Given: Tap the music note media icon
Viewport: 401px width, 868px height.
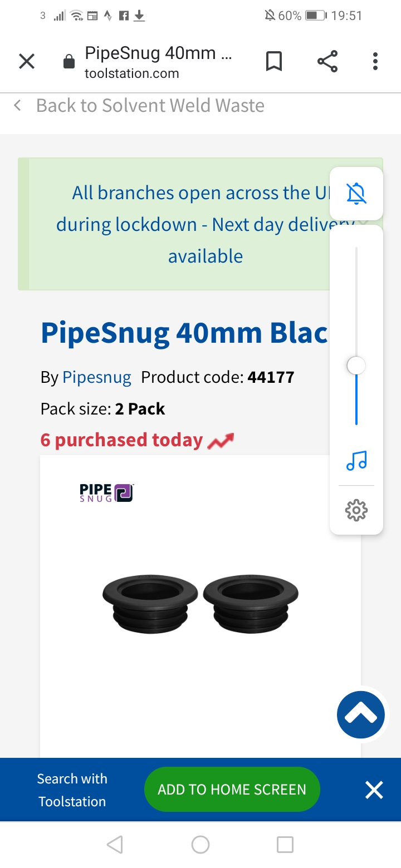Looking at the screenshot, I should pos(356,461).
